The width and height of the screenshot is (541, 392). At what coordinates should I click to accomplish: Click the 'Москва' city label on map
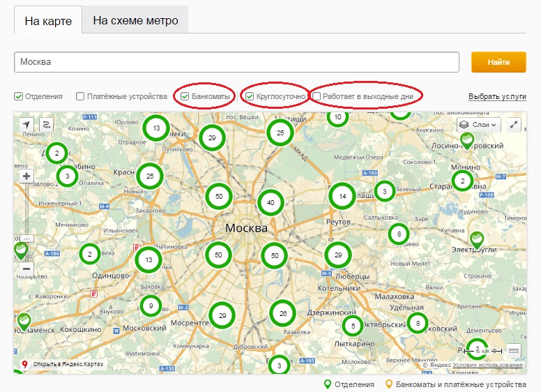[246, 228]
